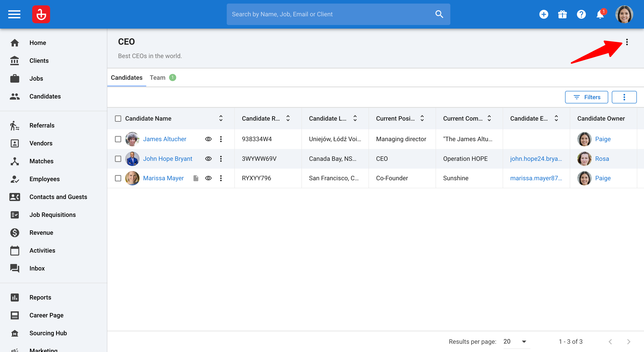This screenshot has width=644, height=352.
Task: Open John Hope Bryant row actions menu
Action: [x=221, y=159]
